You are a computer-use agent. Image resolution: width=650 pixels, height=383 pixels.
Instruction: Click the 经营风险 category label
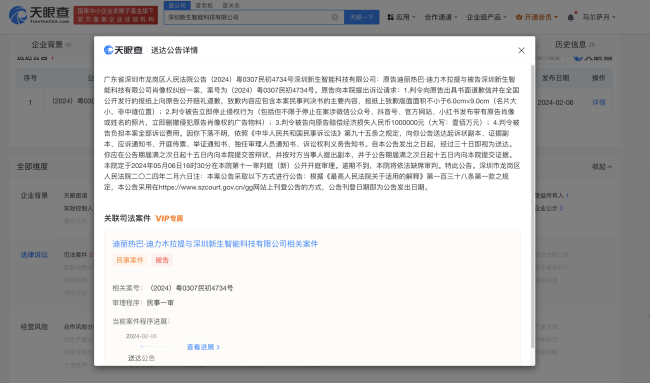34,327
